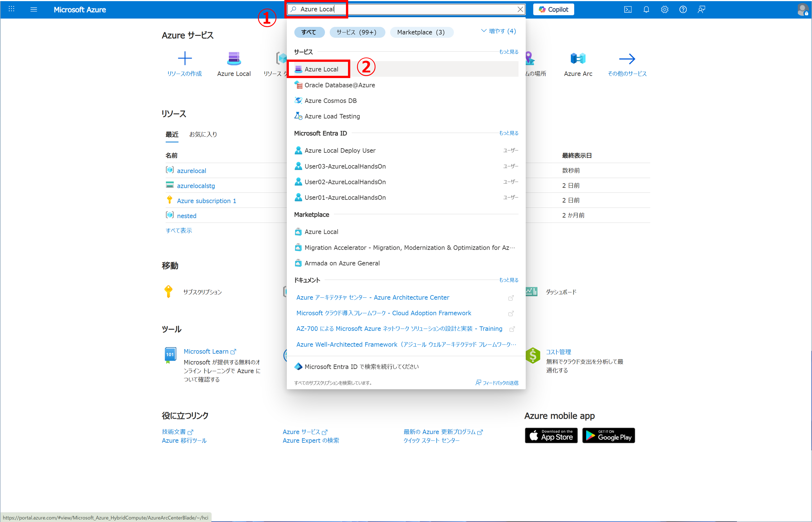
Task: Click もっと見る next to サービス heading
Action: (x=508, y=52)
